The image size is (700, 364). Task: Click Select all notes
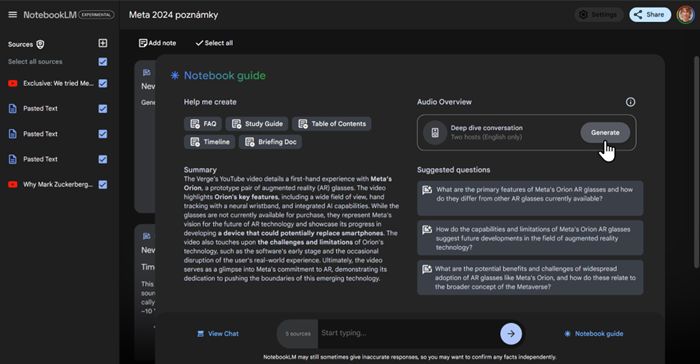click(x=214, y=43)
